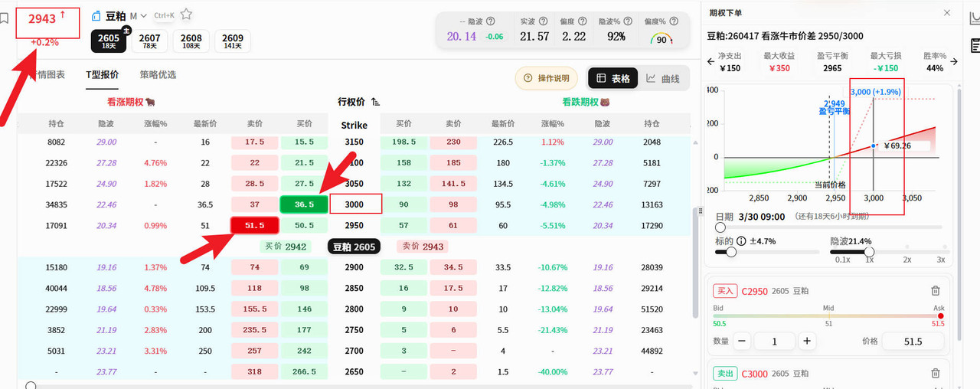
Task: Click the bookmark icon beside the price
Action: [x=4, y=18]
